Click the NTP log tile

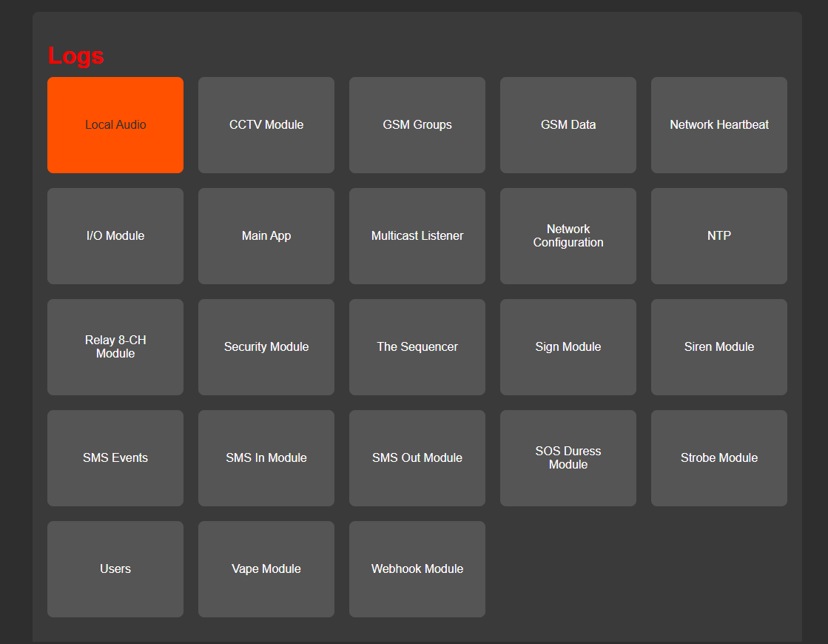tap(719, 236)
